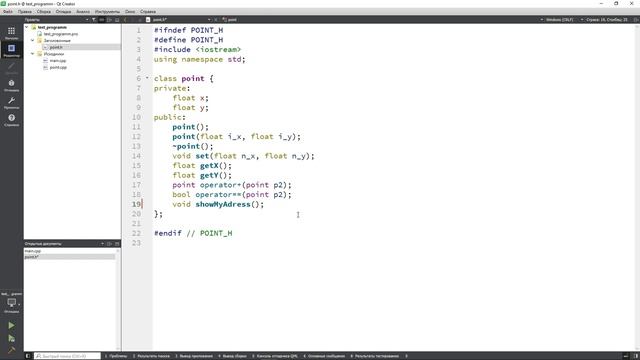Split the Projects side panel
This screenshot has width=640, height=360.
click(109, 20)
